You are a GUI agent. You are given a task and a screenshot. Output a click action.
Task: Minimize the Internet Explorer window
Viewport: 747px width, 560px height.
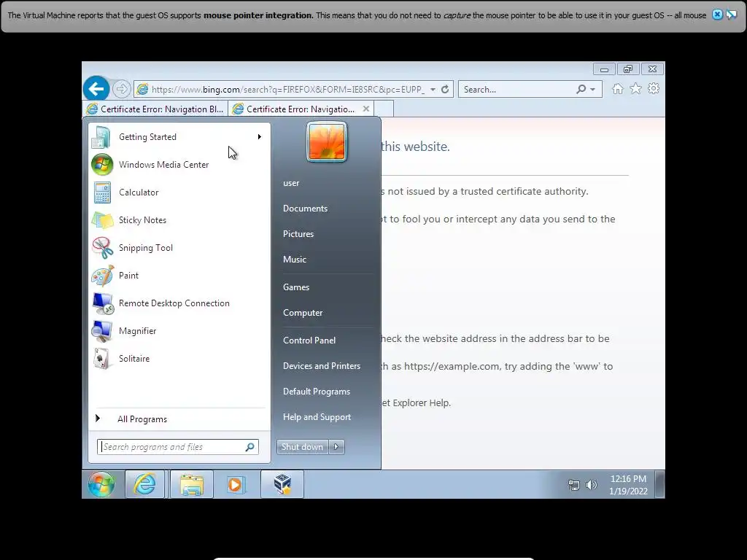[x=604, y=69]
